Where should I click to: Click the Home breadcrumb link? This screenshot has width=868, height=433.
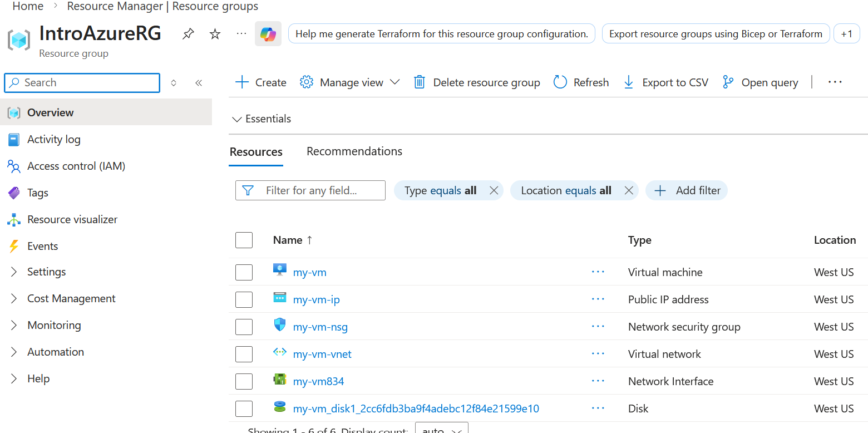point(28,6)
